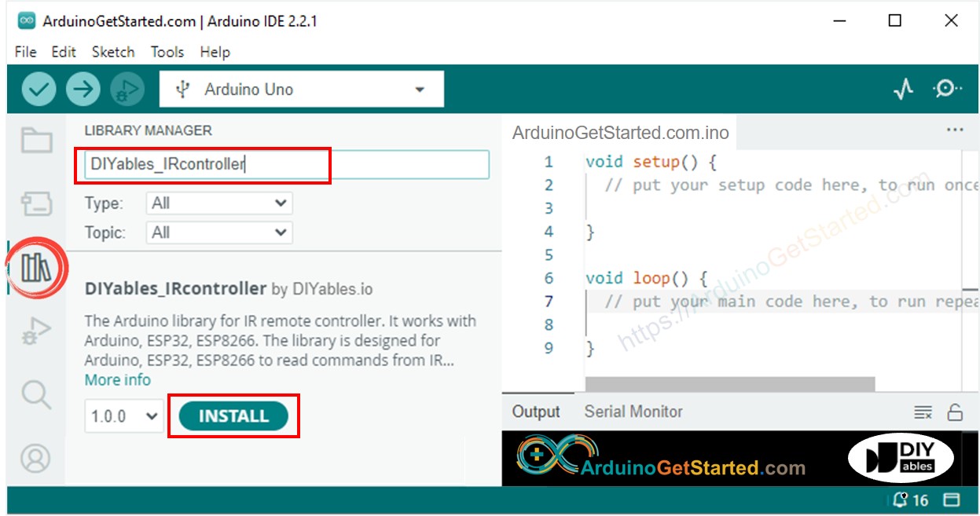Open the Sketchbook folder icon in sidebar
The height and width of the screenshot is (516, 980).
tap(36, 141)
